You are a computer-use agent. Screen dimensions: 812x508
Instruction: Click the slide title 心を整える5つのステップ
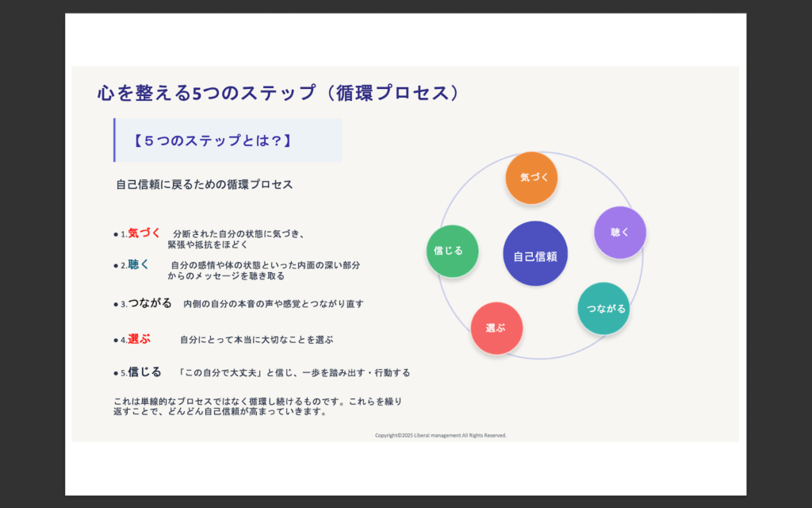click(x=278, y=93)
